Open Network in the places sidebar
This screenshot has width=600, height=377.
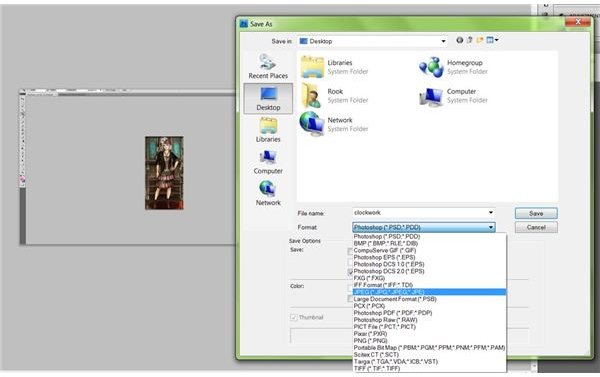268,194
